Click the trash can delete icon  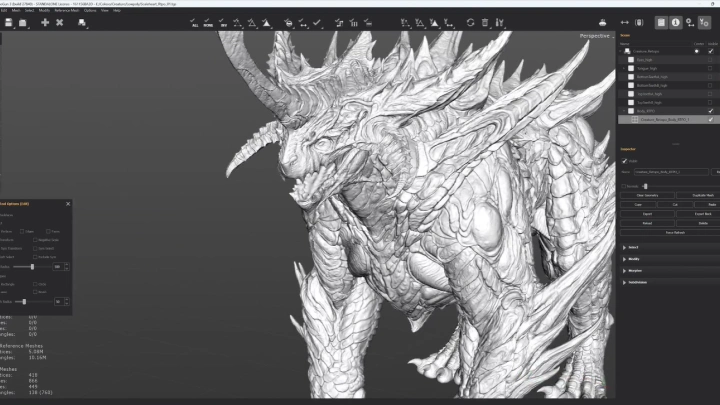coord(485,22)
